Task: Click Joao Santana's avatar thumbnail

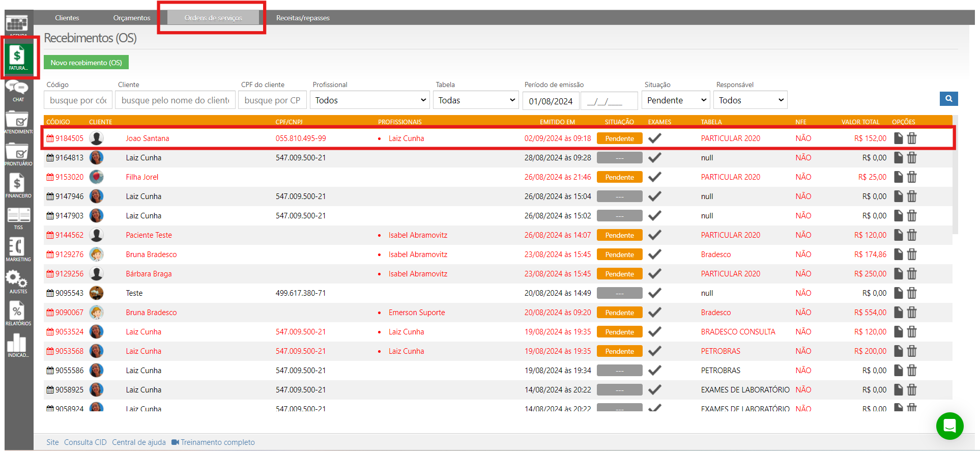Action: [x=97, y=138]
